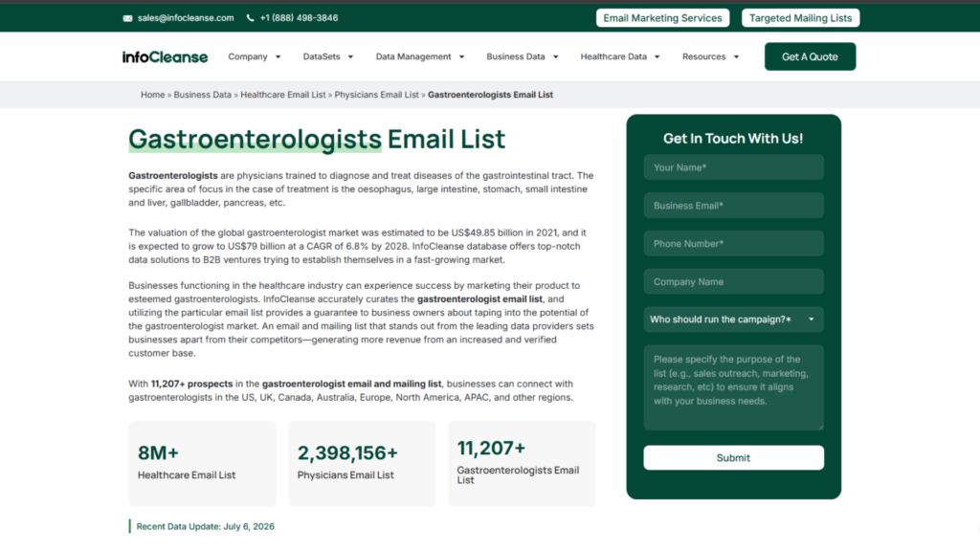Expand the DataSets dropdown arrow

click(x=350, y=56)
